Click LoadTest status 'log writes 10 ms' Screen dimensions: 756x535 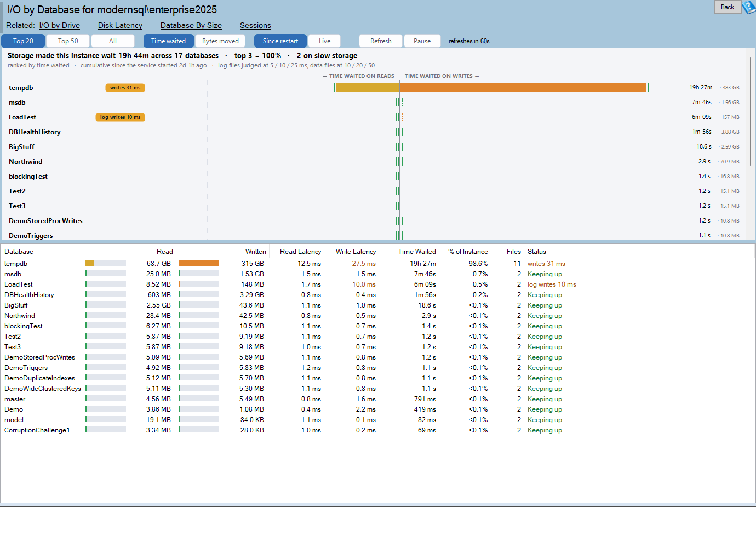tap(552, 284)
